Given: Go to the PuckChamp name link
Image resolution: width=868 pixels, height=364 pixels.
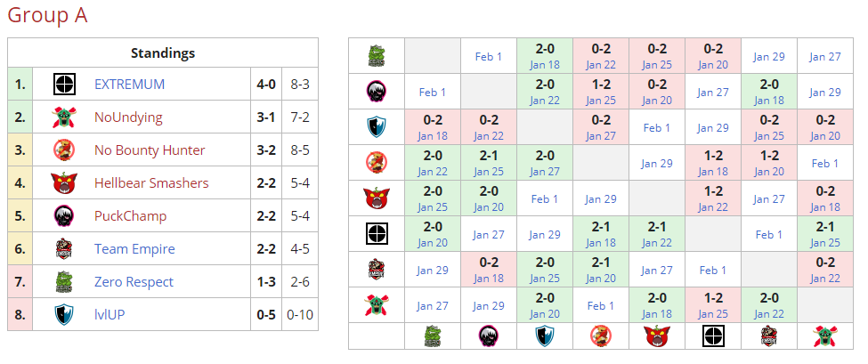Looking at the screenshot, I should point(130,216).
